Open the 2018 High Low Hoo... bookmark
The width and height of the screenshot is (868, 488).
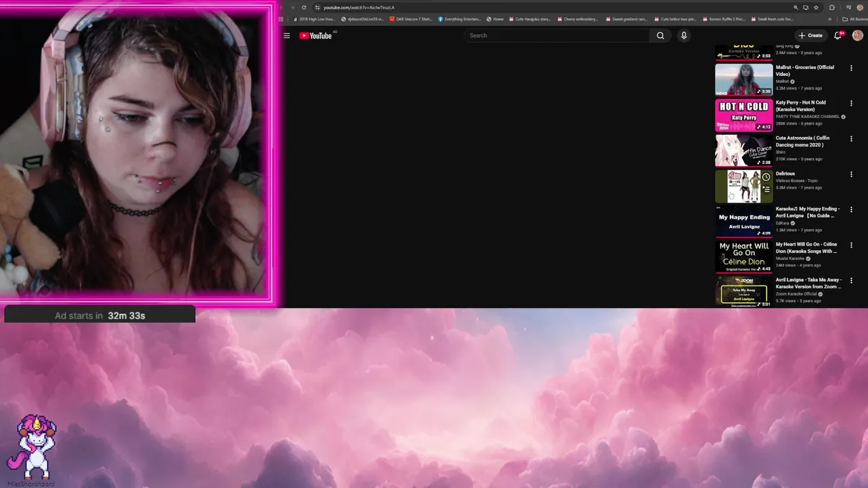314,19
